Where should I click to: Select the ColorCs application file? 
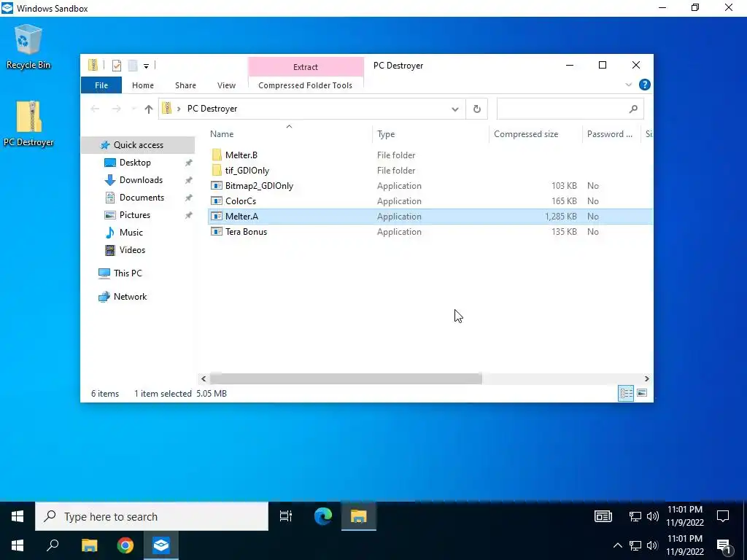pos(241,201)
